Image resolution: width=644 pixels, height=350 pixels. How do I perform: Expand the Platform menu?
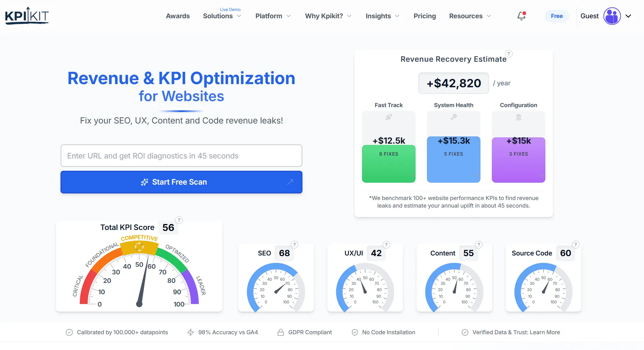pos(273,16)
